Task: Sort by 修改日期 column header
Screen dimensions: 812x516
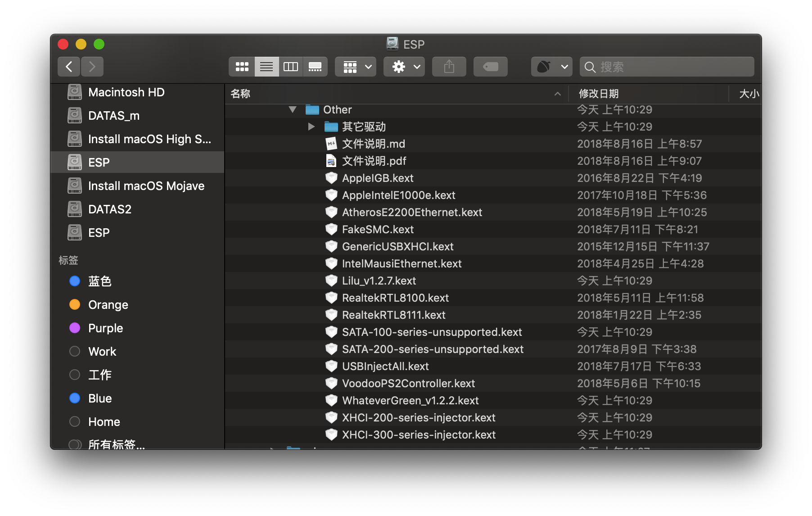Action: tap(648, 94)
